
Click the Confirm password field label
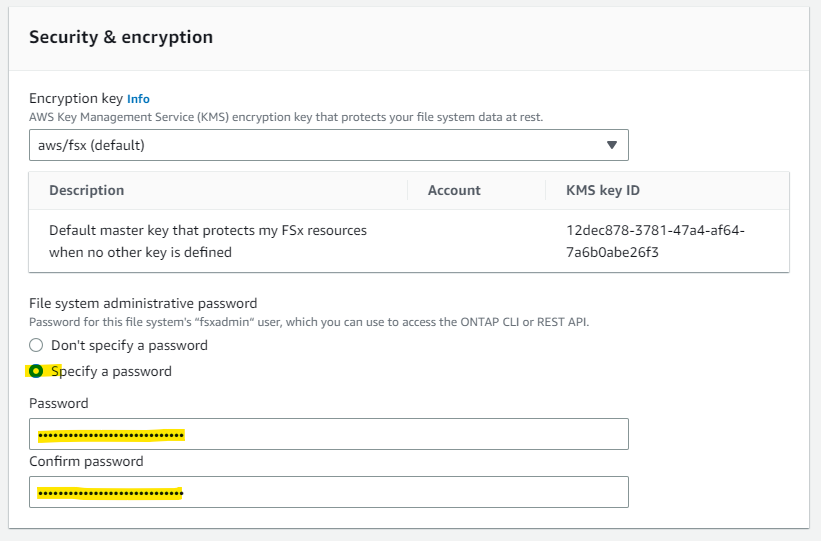pyautogui.click(x=86, y=462)
